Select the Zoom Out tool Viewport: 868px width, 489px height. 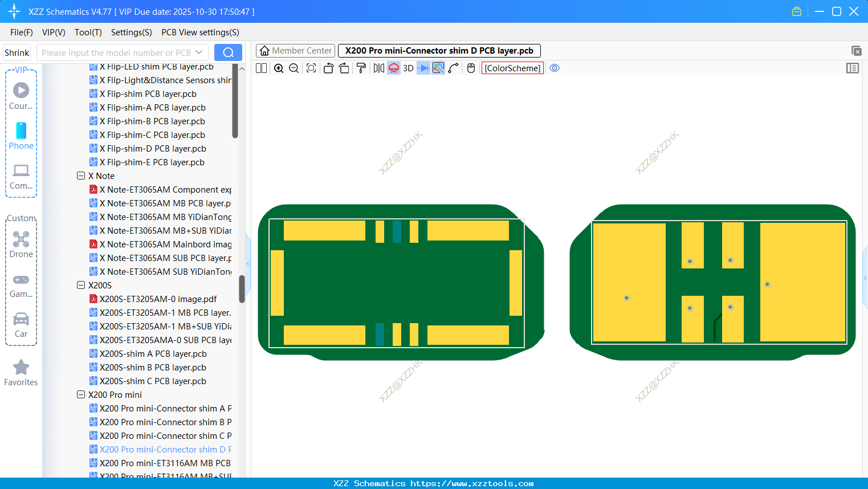tap(293, 68)
